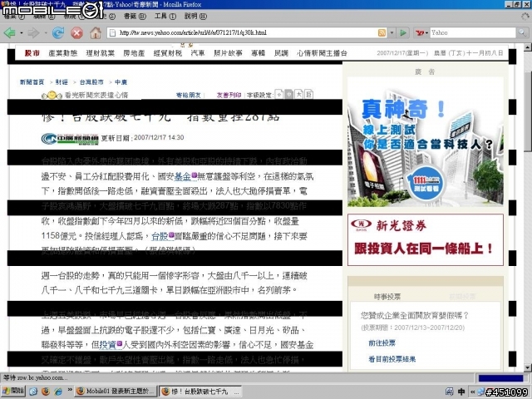Click the 新光證券 advertisement banner
Image resolution: width=532 pixels, height=399 pixels.
[x=425, y=240]
